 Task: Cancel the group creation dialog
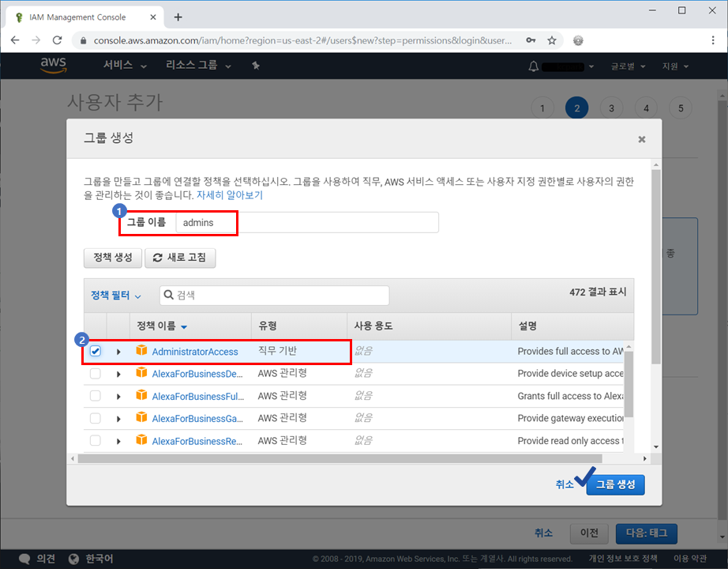(x=565, y=484)
